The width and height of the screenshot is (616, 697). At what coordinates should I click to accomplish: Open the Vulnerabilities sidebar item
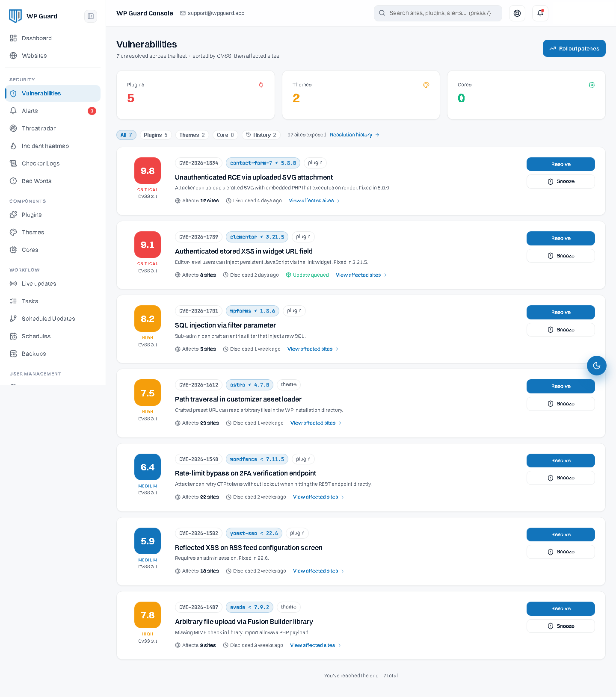53,93
